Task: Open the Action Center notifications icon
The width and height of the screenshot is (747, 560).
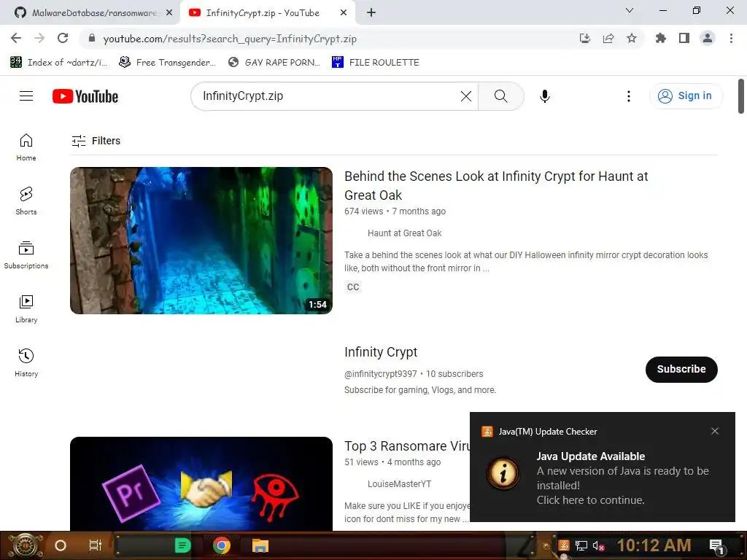Action: click(716, 546)
